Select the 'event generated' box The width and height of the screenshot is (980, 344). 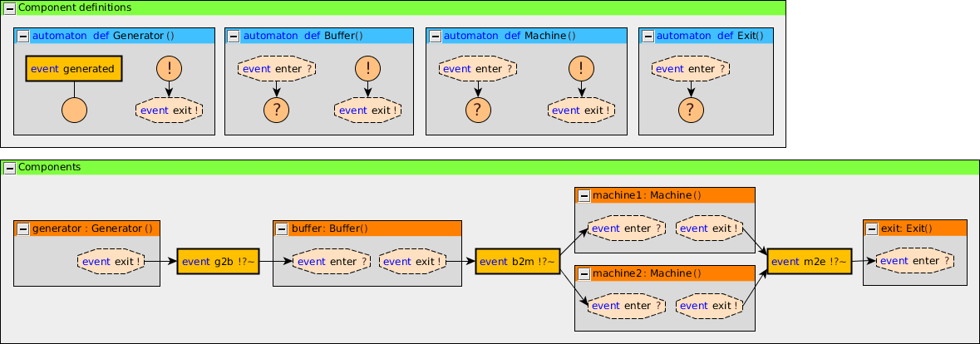coord(74,69)
